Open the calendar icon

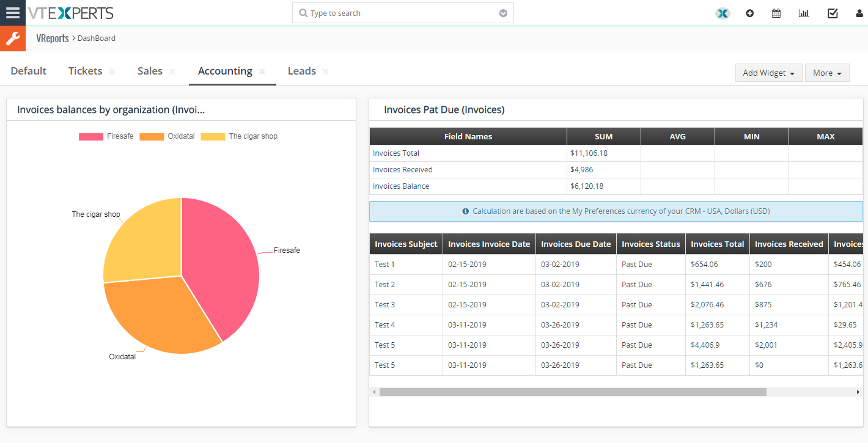tap(776, 12)
